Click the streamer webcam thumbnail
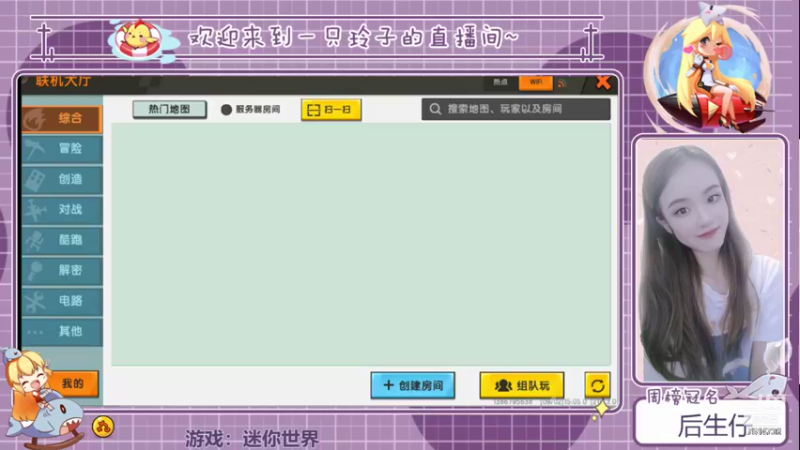 pos(710,259)
